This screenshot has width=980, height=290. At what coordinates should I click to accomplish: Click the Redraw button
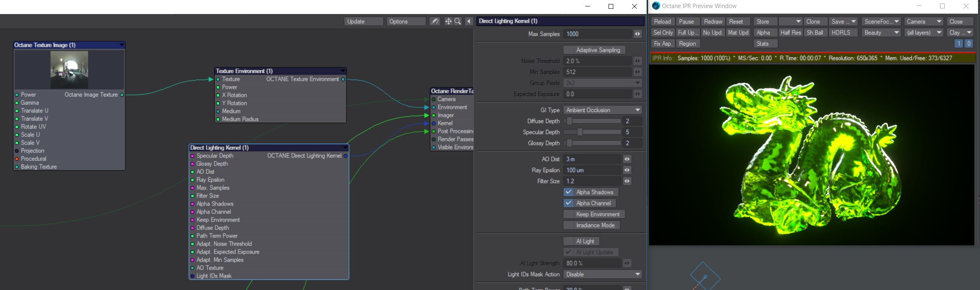pos(713,22)
